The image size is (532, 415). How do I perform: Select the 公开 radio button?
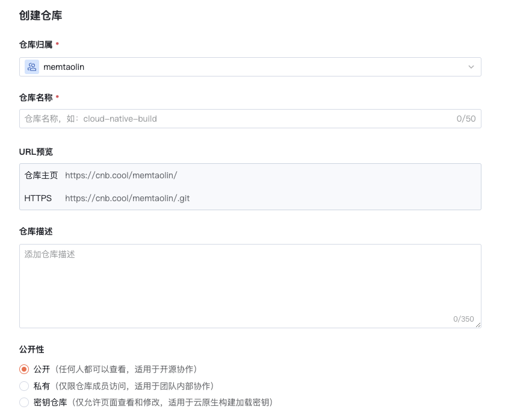24,369
